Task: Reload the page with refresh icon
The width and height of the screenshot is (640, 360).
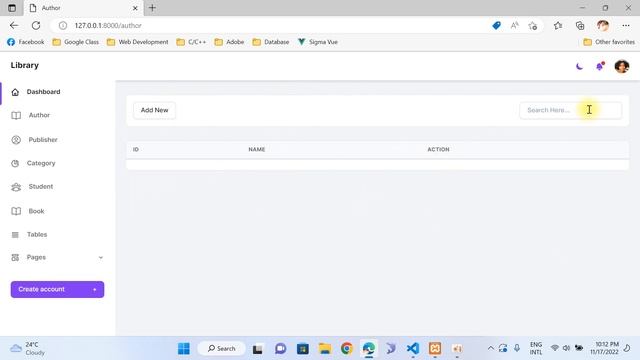Action: pyautogui.click(x=36, y=25)
